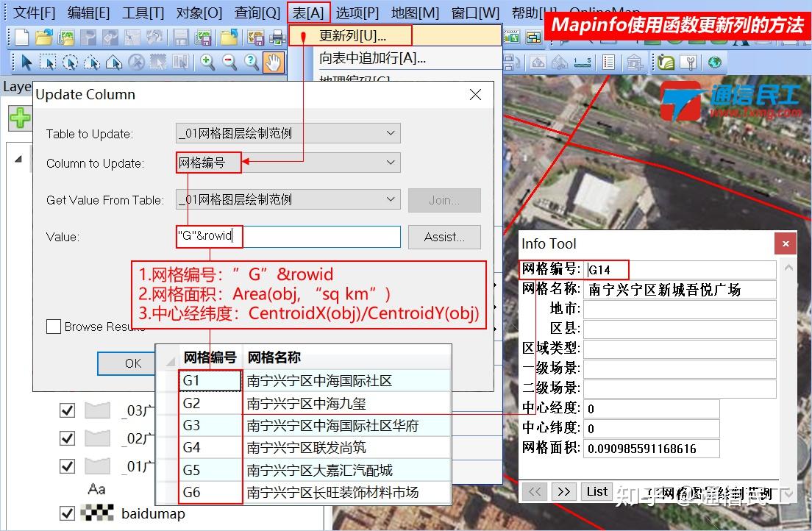The image size is (812, 531).
Task: Click the List button in Info Tool
Action: tap(597, 491)
